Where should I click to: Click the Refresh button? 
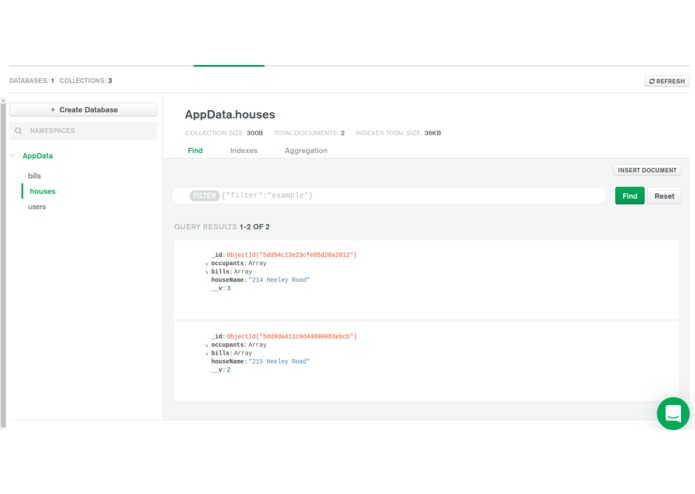[667, 81]
